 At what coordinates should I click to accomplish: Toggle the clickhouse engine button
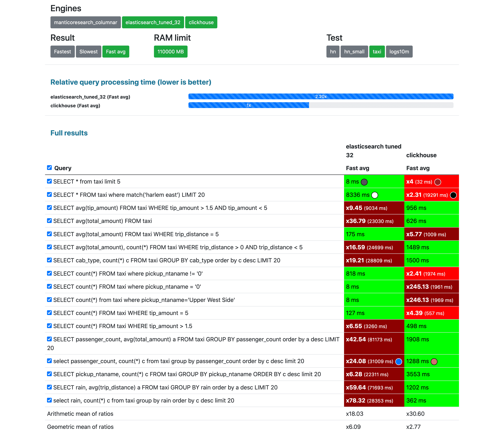pos(201,22)
